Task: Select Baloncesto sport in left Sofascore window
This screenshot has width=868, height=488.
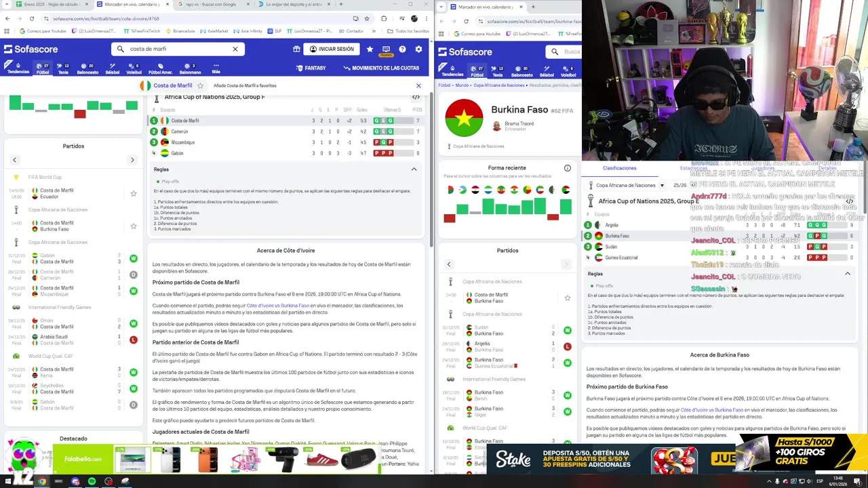Action: 87,68
